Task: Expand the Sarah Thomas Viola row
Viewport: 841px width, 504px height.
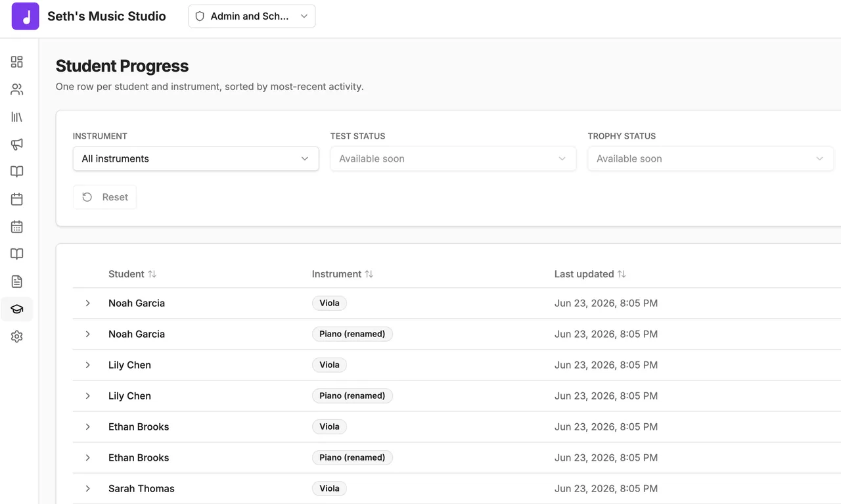Action: click(x=87, y=488)
